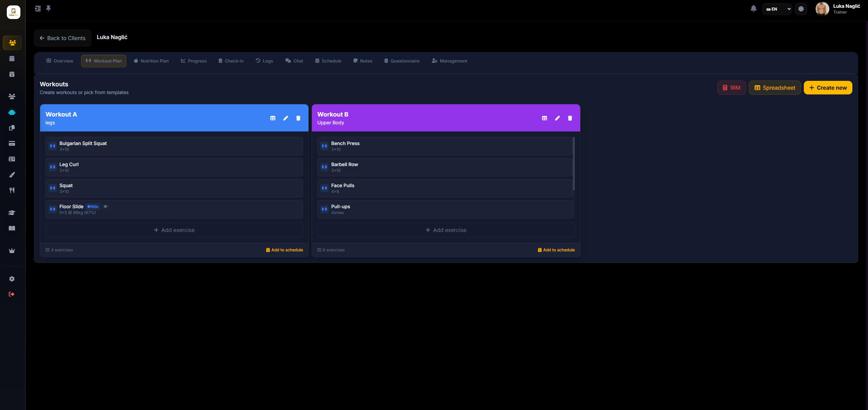This screenshot has height=410, width=868.
Task: Open the AI robot sidebar icon
Action: pyautogui.click(x=12, y=112)
